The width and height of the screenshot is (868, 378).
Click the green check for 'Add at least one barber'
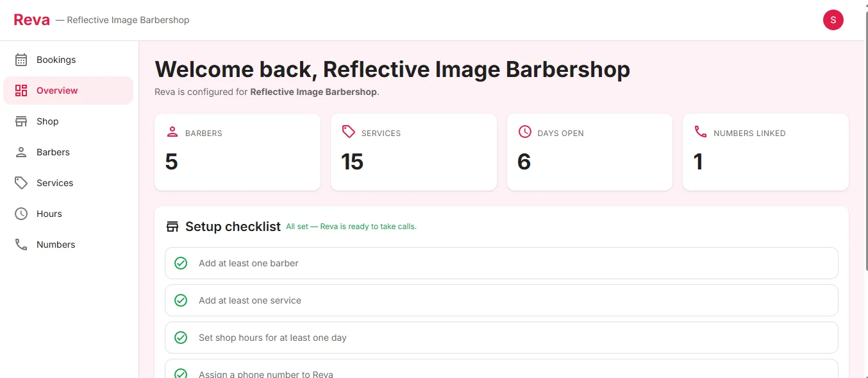181,263
